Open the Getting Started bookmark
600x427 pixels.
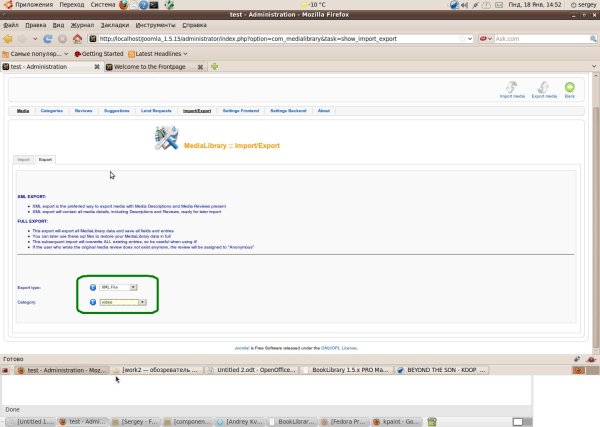(99, 54)
